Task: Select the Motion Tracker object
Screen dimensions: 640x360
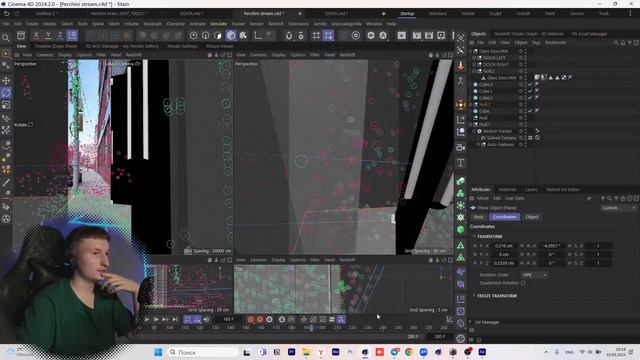Action: 497,131
